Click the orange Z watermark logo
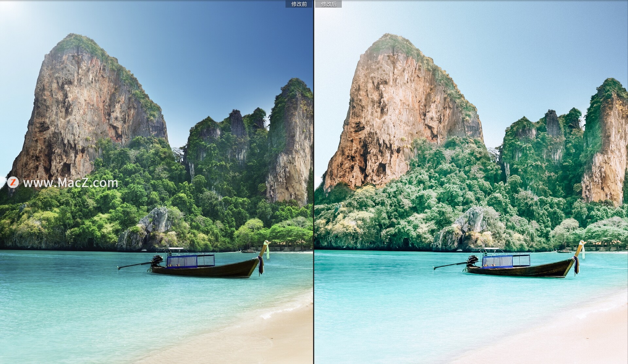The width and height of the screenshot is (628, 364). coord(13,182)
